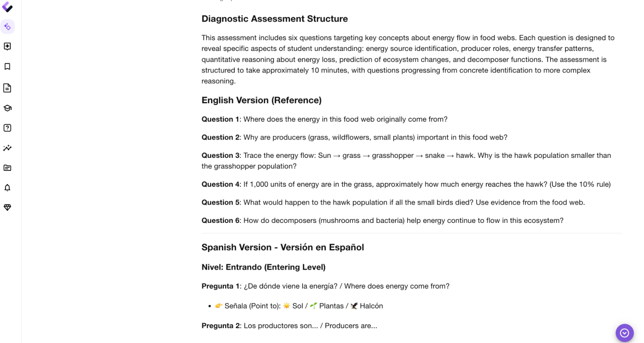Click the purple circular chevron down button
The height and width of the screenshot is (343, 644).
tap(624, 333)
